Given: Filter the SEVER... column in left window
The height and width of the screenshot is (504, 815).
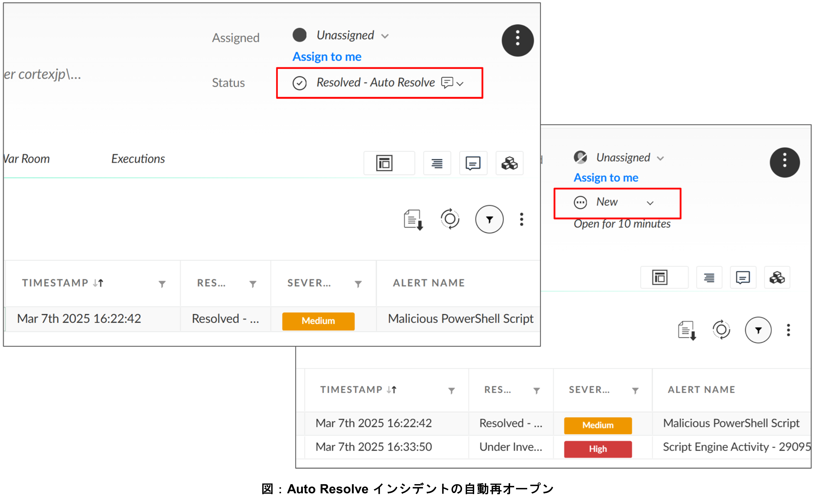Looking at the screenshot, I should (x=358, y=284).
